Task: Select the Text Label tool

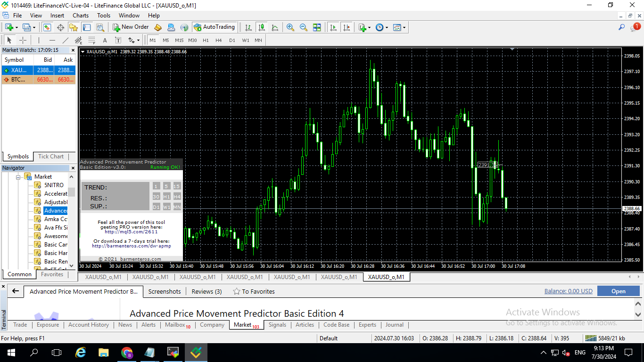Action: [x=118, y=40]
